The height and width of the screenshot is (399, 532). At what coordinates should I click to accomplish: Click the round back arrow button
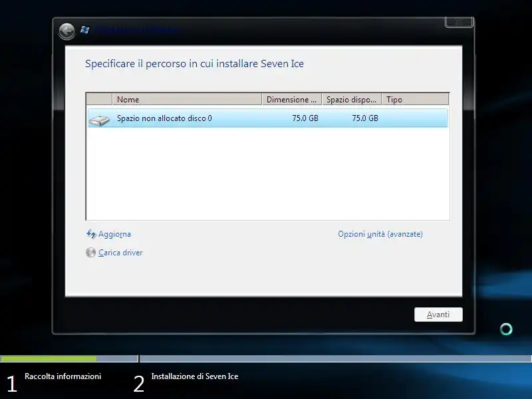point(66,31)
